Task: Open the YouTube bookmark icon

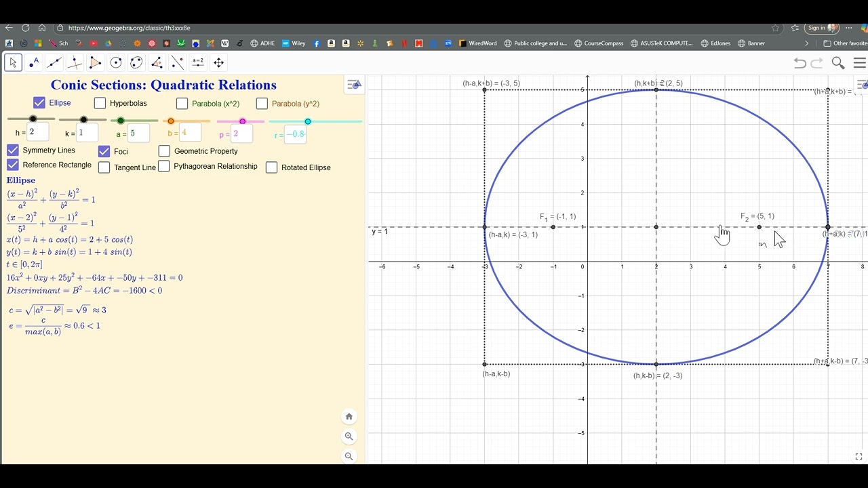Action: 94,43
